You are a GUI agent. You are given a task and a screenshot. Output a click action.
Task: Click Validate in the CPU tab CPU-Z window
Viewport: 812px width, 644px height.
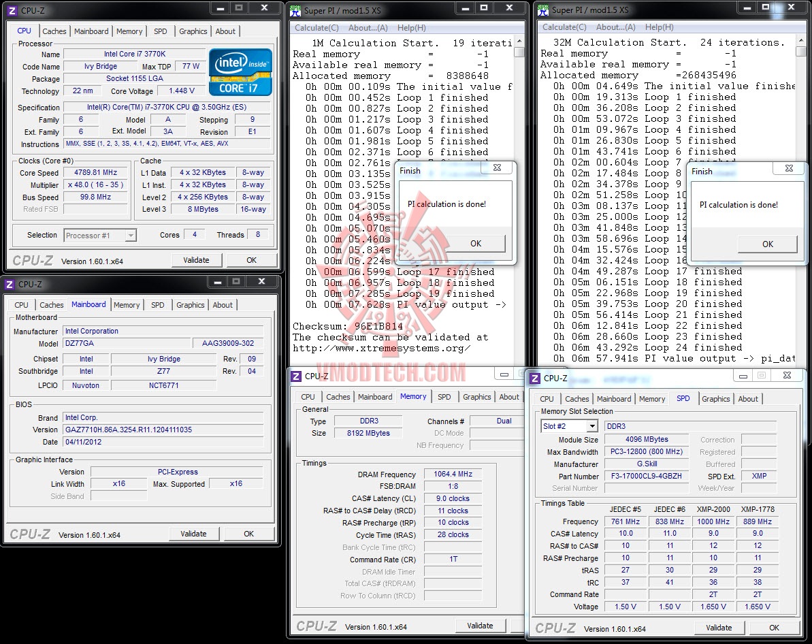click(196, 260)
